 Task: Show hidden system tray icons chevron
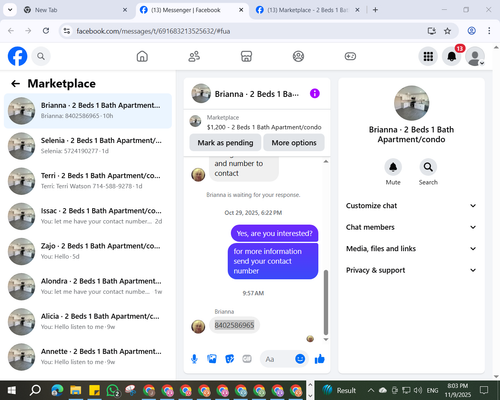(371, 390)
